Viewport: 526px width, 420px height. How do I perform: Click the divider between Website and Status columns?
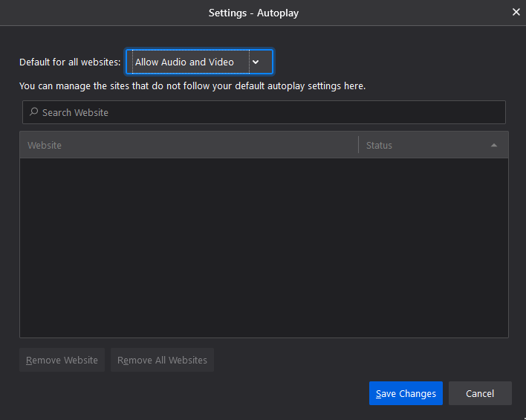pyautogui.click(x=358, y=145)
